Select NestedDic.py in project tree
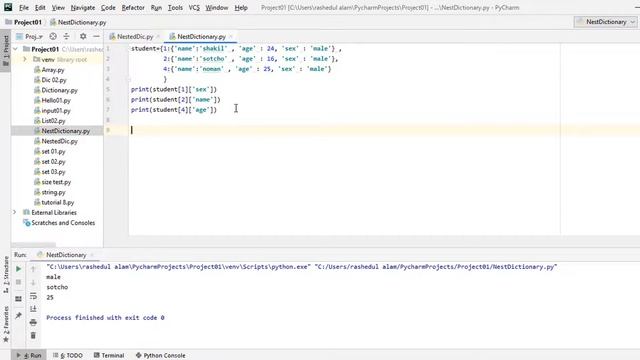Image resolution: width=640 pixels, height=360 pixels. pos(56,141)
